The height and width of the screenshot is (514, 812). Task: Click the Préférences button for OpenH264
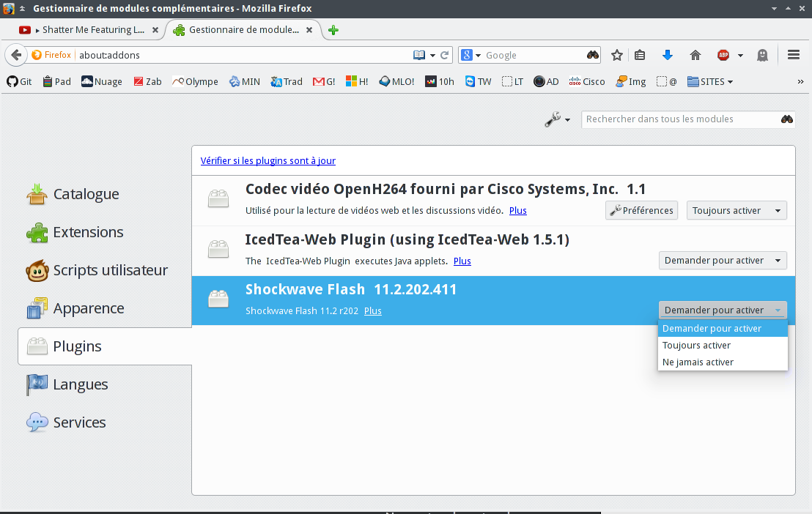(642, 210)
